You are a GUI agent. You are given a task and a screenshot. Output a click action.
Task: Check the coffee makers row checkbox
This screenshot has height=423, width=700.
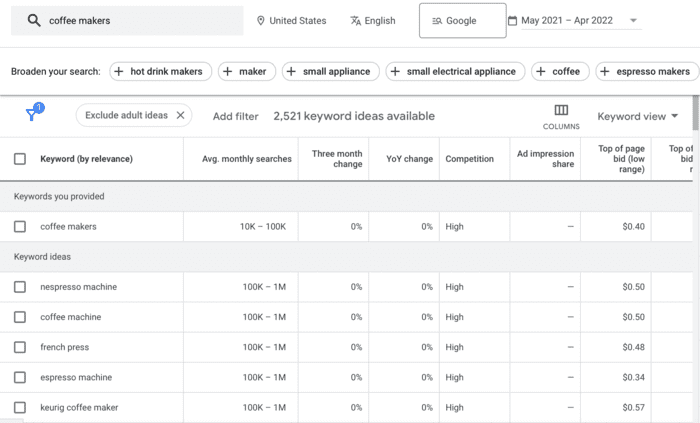tap(20, 227)
